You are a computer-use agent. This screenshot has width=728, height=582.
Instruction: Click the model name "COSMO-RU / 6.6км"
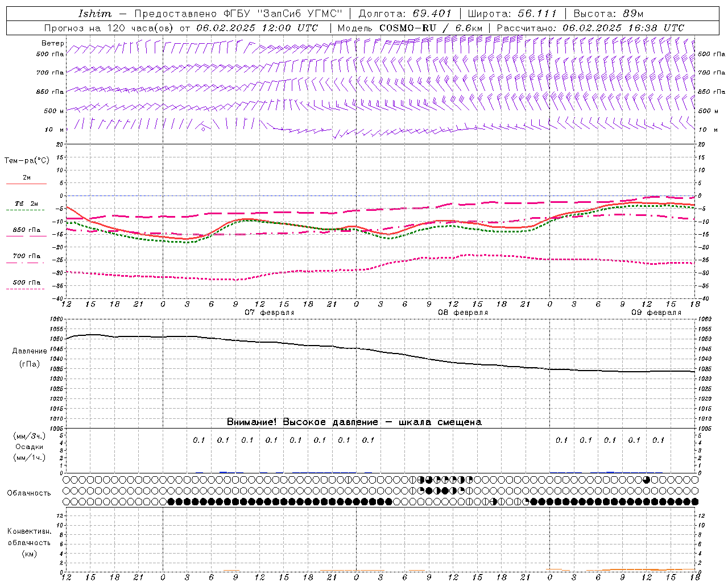tap(431, 28)
